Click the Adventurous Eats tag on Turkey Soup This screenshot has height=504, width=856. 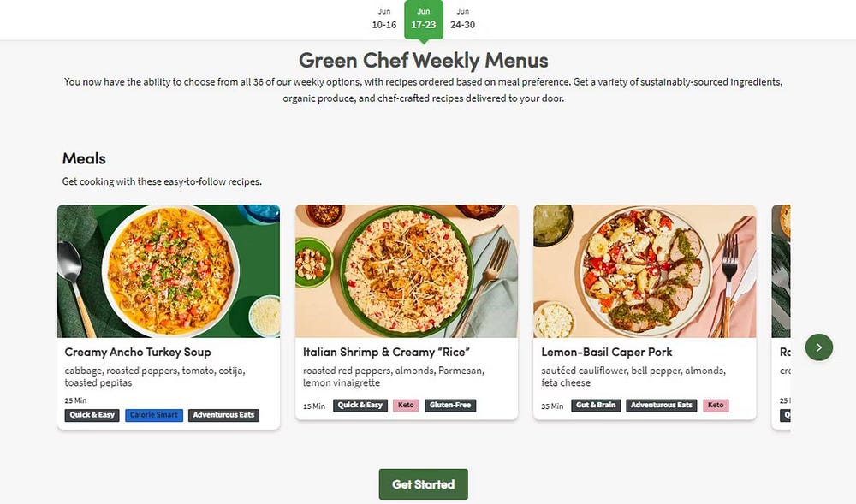click(x=223, y=415)
